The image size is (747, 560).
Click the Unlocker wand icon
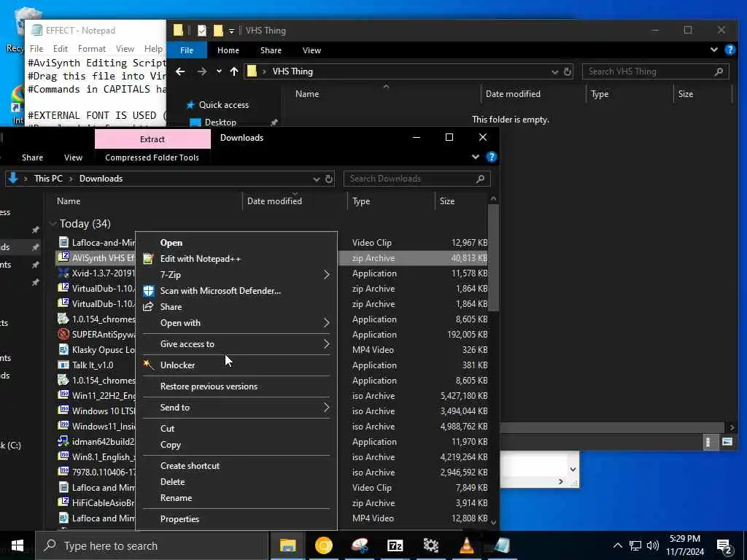tap(148, 365)
